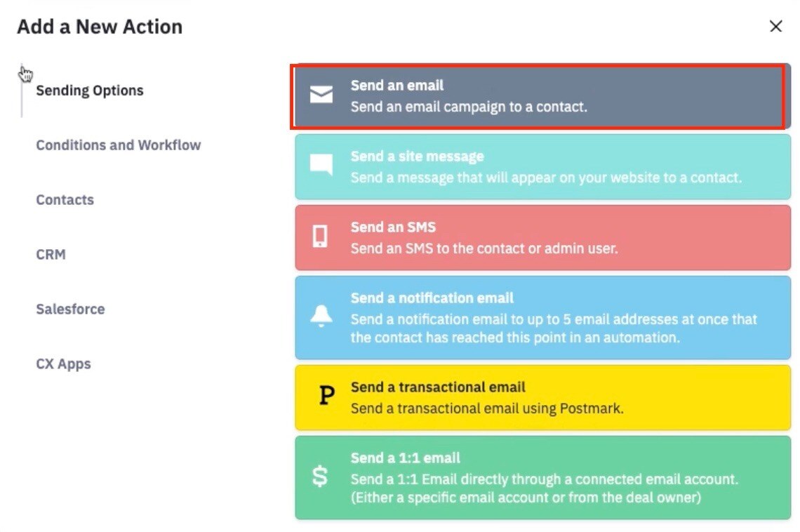Pick the Send a transactional email action
The width and height of the screenshot is (800, 532).
tap(543, 397)
